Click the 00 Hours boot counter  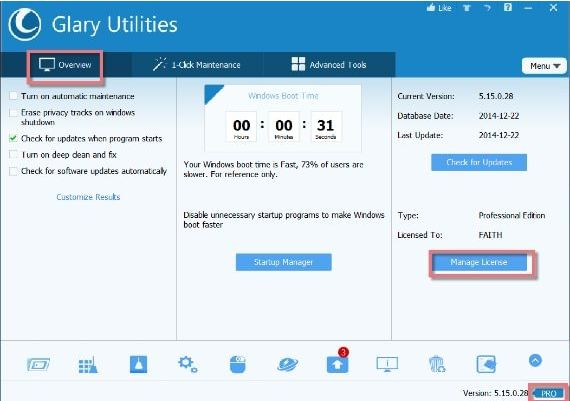(x=241, y=127)
